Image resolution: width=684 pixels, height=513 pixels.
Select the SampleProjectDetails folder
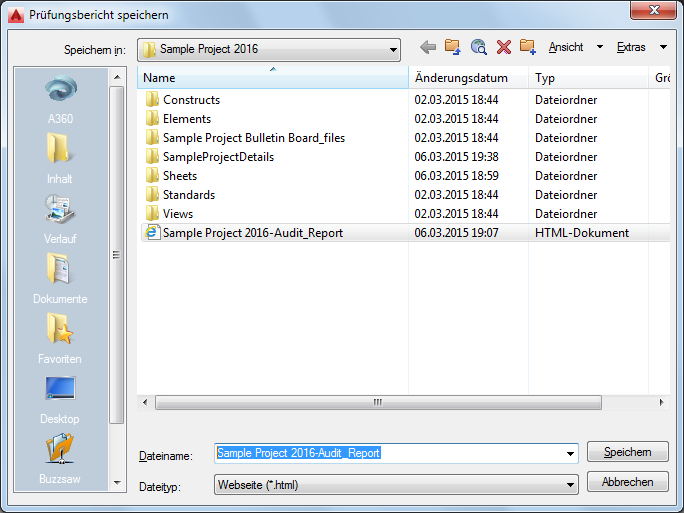(218, 157)
